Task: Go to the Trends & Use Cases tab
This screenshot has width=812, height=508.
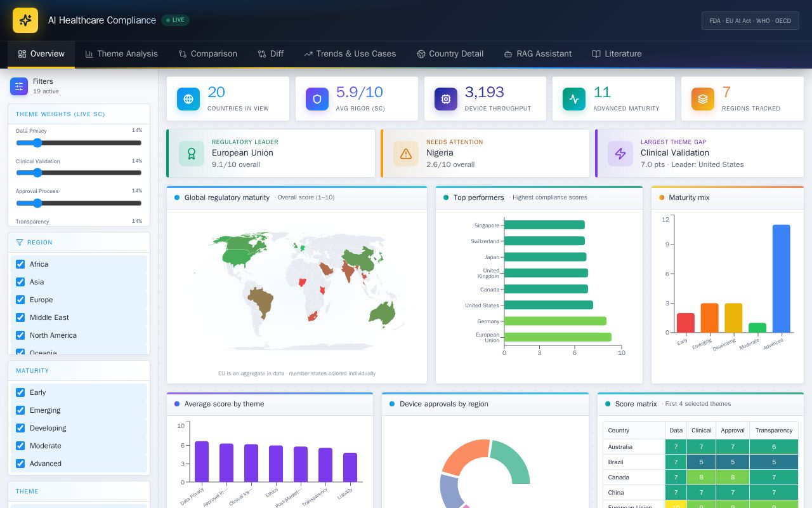Action: click(350, 54)
